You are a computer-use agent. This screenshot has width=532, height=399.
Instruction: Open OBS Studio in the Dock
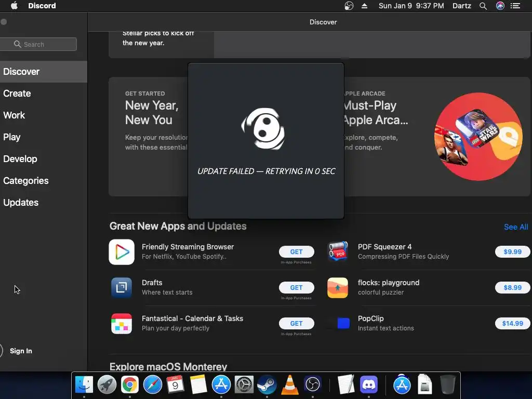tap(312, 384)
